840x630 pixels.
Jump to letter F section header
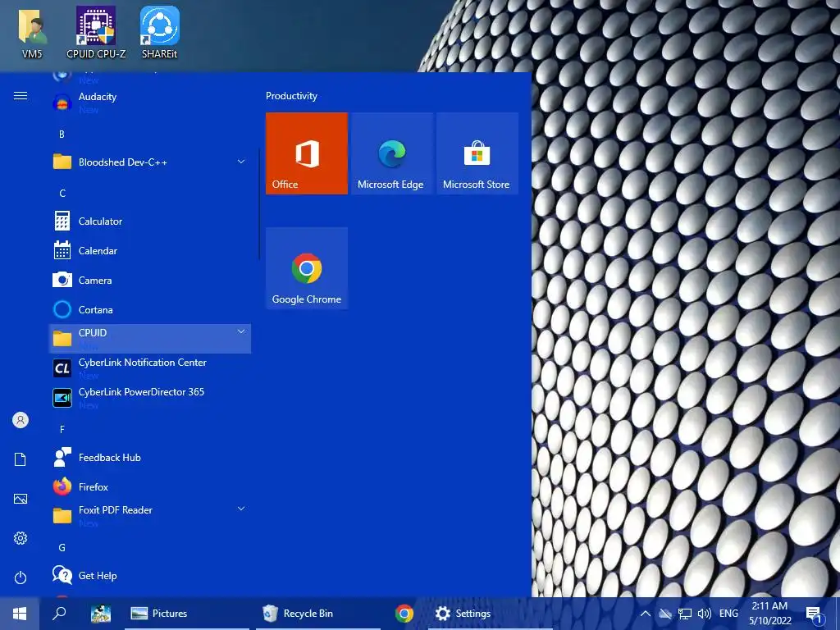(62, 430)
